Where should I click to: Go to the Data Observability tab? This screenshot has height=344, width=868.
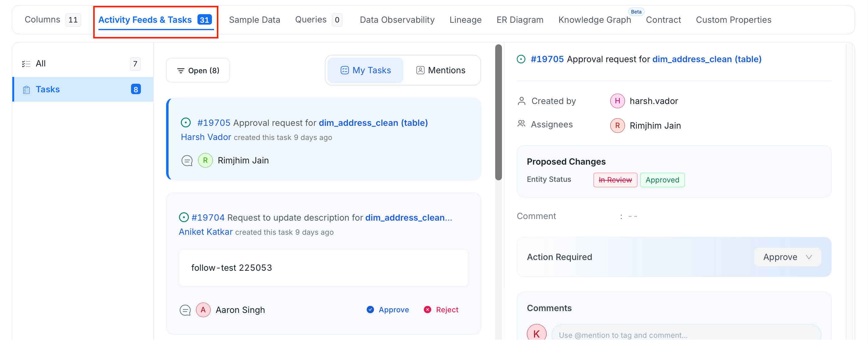(x=397, y=20)
